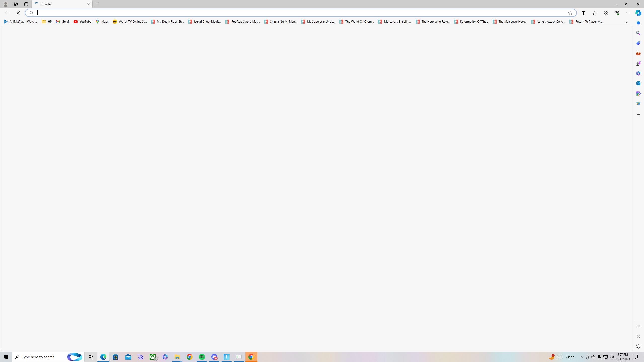
Task: Open Collections toolbar icon
Action: pos(606,13)
